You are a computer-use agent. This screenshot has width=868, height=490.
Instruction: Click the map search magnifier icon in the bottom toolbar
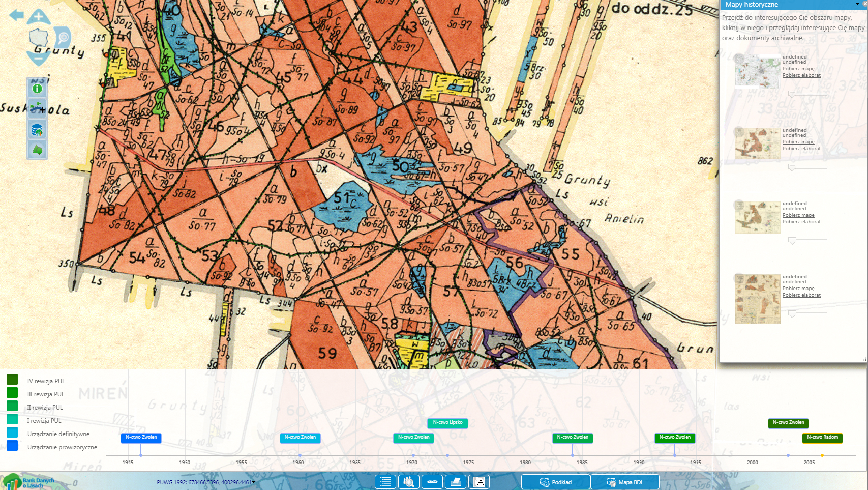(409, 482)
